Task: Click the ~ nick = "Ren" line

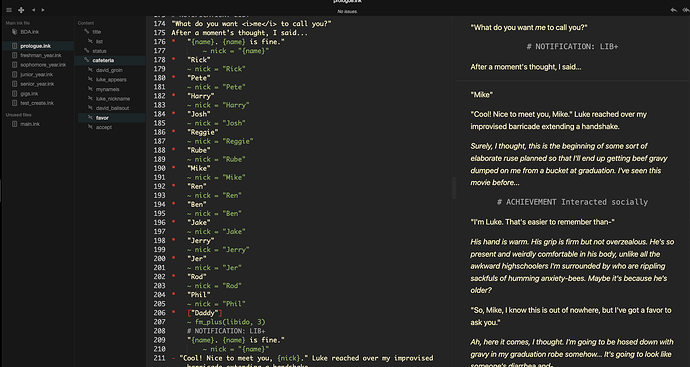Action: point(214,195)
